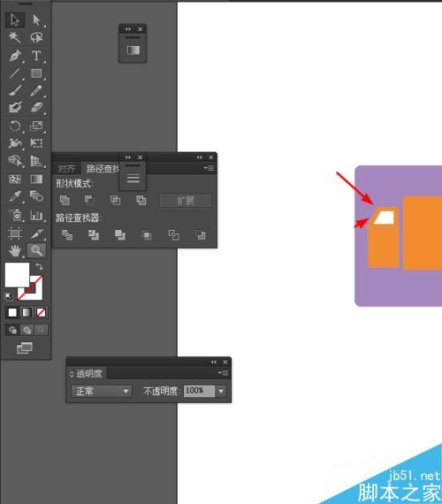The width and height of the screenshot is (442, 504).
Task: Open the opacity slider dropdown arrow
Action: click(221, 391)
